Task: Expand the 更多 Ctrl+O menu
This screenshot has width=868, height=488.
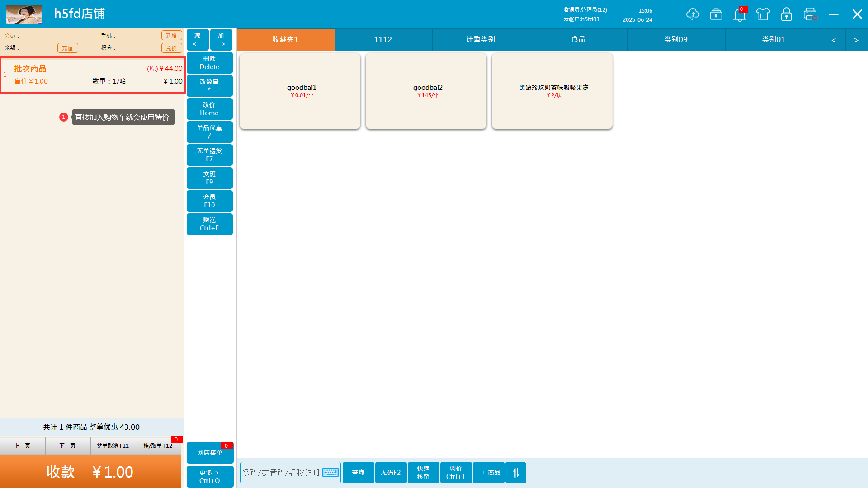Action: (x=210, y=476)
